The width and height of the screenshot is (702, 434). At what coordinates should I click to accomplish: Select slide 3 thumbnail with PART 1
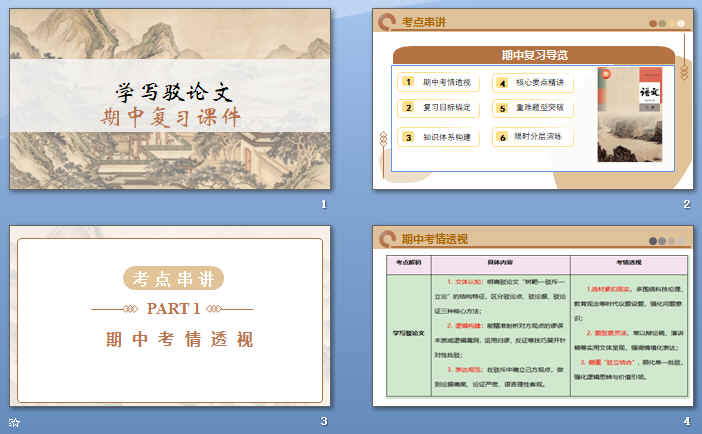pos(170,316)
